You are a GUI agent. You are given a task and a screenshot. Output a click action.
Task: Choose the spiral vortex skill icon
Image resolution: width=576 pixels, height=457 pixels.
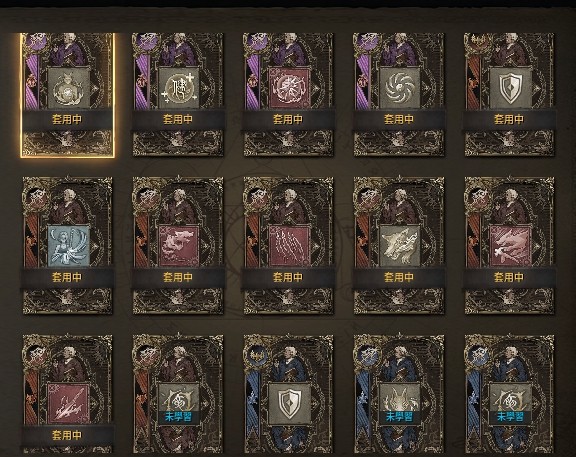(x=400, y=88)
